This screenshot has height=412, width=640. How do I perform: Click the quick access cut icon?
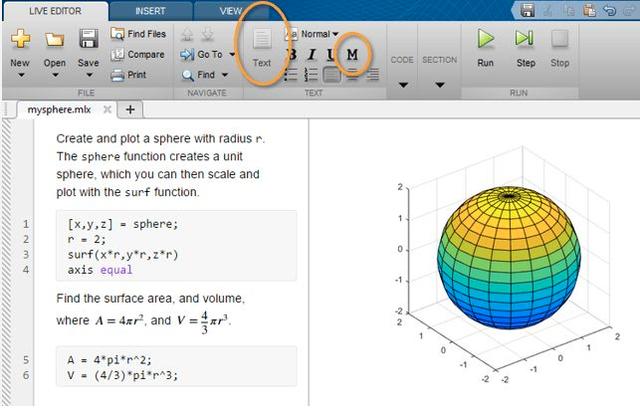click(548, 11)
